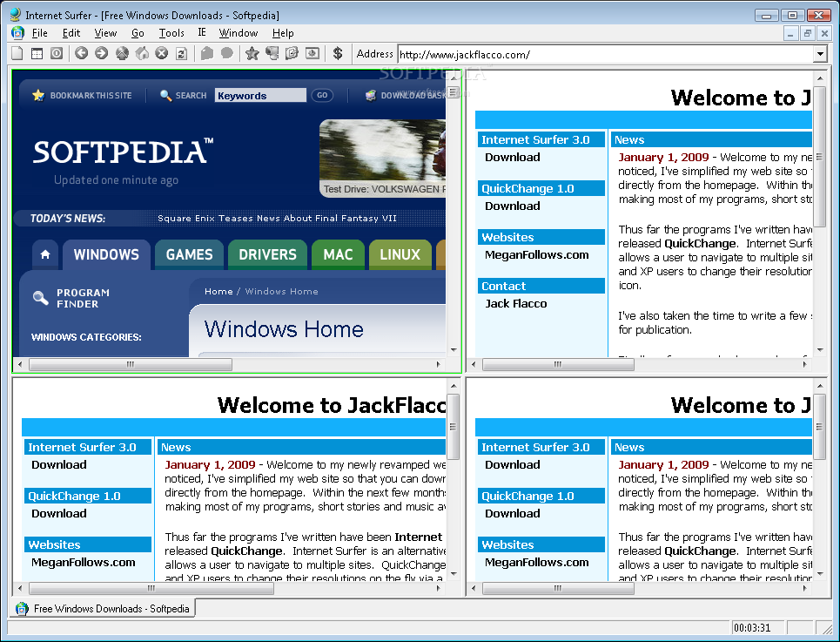
Task: Click MeganFollows.com in top-right pane
Action: tap(537, 255)
